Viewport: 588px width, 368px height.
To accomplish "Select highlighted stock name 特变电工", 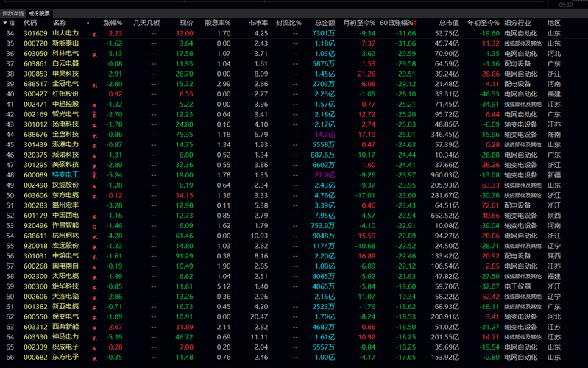I will point(65,175).
